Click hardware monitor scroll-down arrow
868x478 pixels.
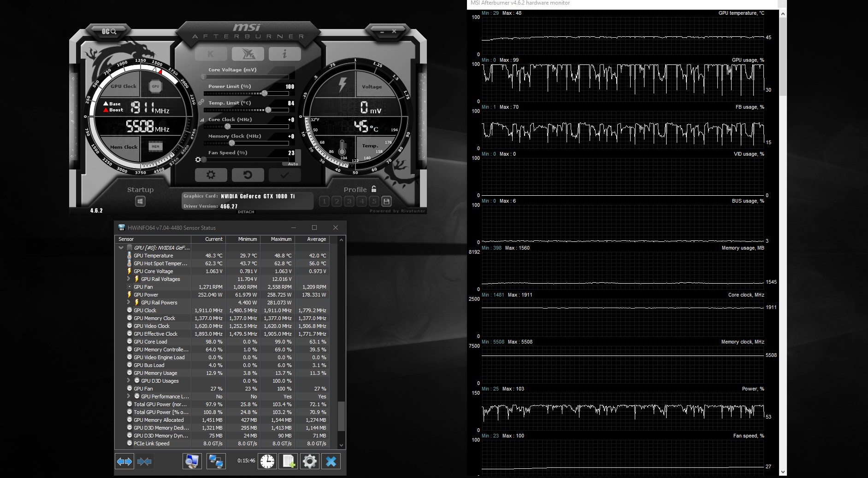click(783, 472)
